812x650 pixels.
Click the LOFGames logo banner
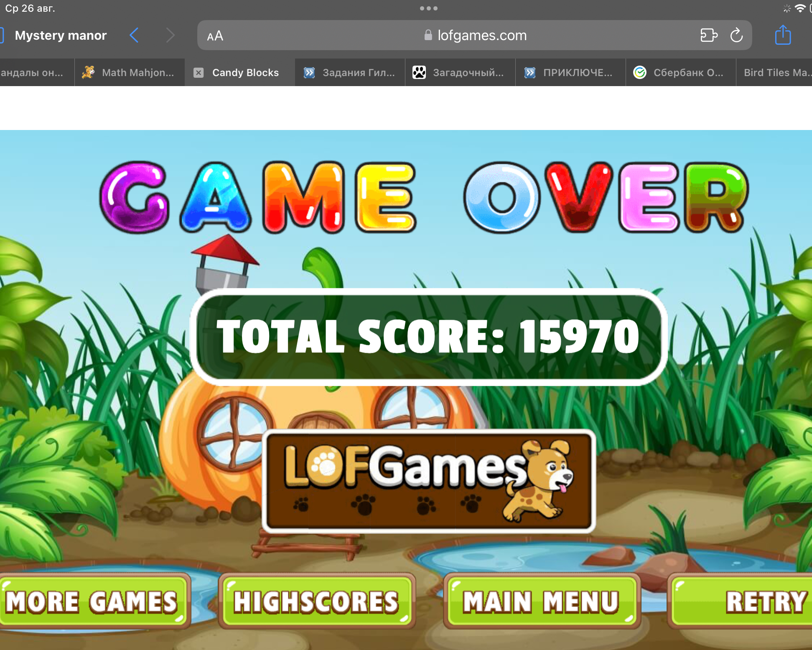click(429, 481)
